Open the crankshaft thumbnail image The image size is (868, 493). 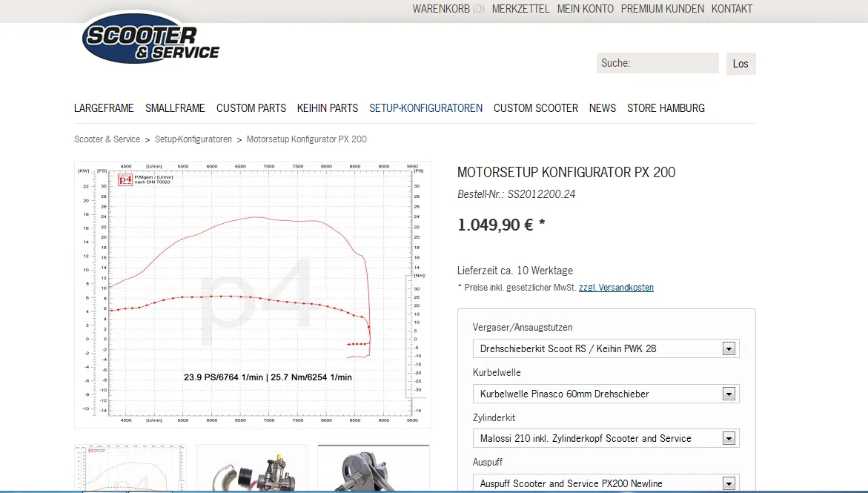click(x=373, y=467)
